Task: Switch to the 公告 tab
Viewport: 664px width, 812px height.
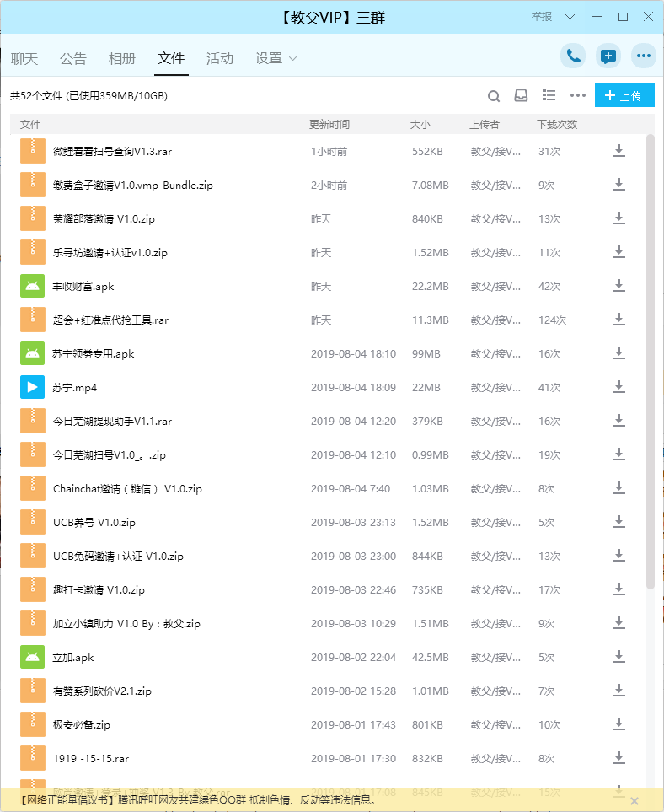Action: [73, 58]
